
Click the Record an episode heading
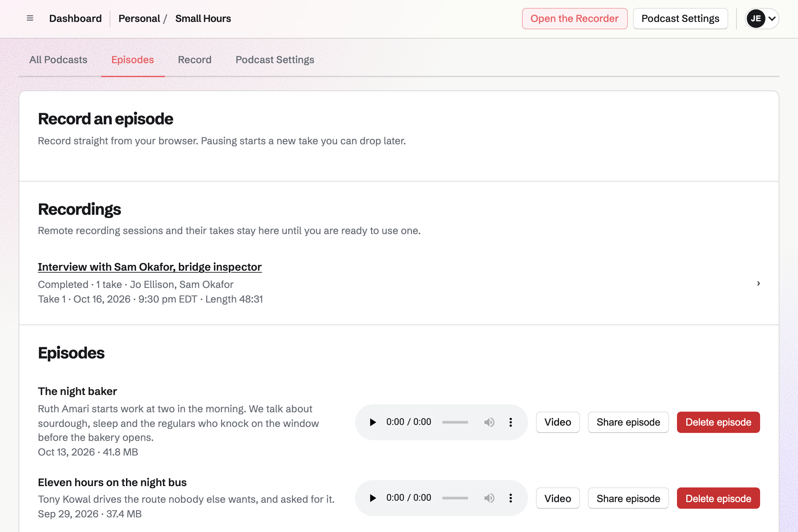point(105,119)
